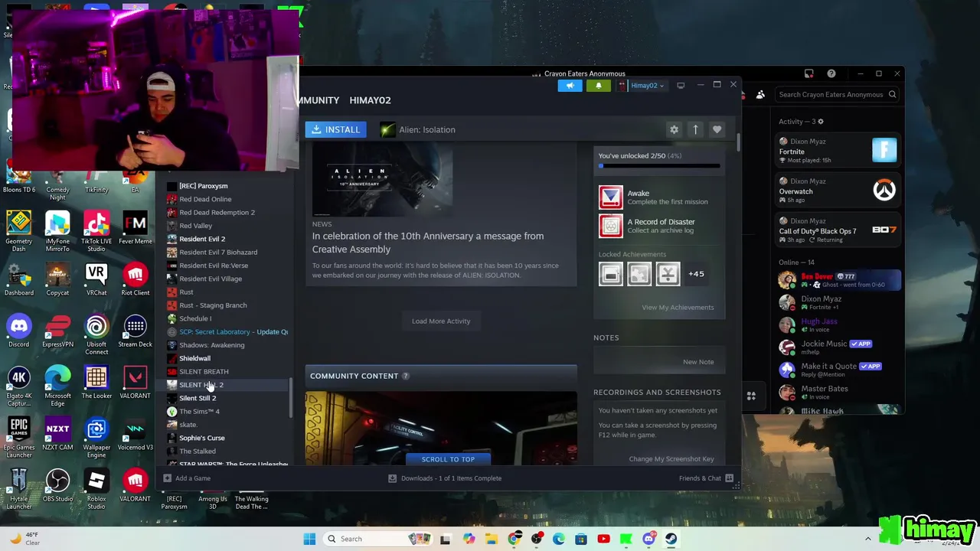Screen dimensions: 980x551
Task: Select SILENT BREATH in library list
Action: click(x=204, y=371)
